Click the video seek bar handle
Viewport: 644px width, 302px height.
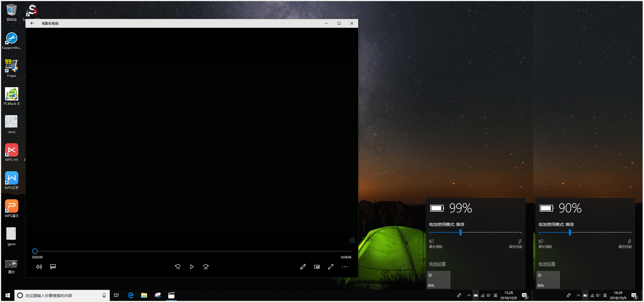pyautogui.click(x=35, y=251)
